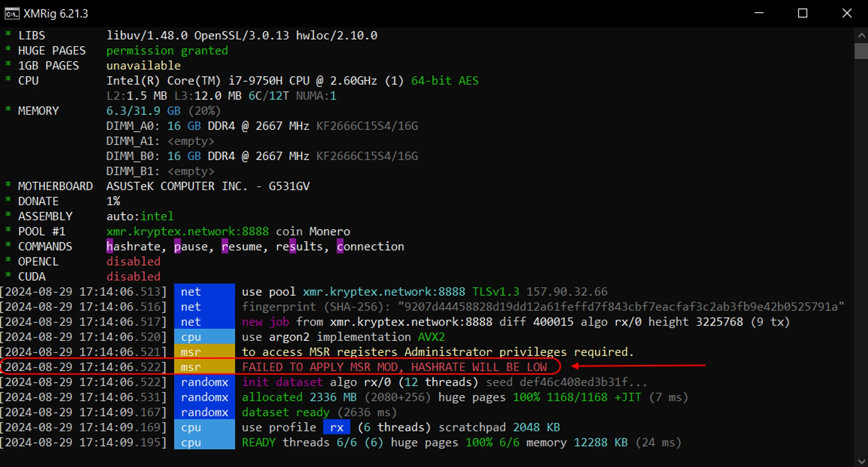This screenshot has height=467, width=868.
Task: Click the FAILED TO APPLY MSR MOD message
Action: click(394, 367)
